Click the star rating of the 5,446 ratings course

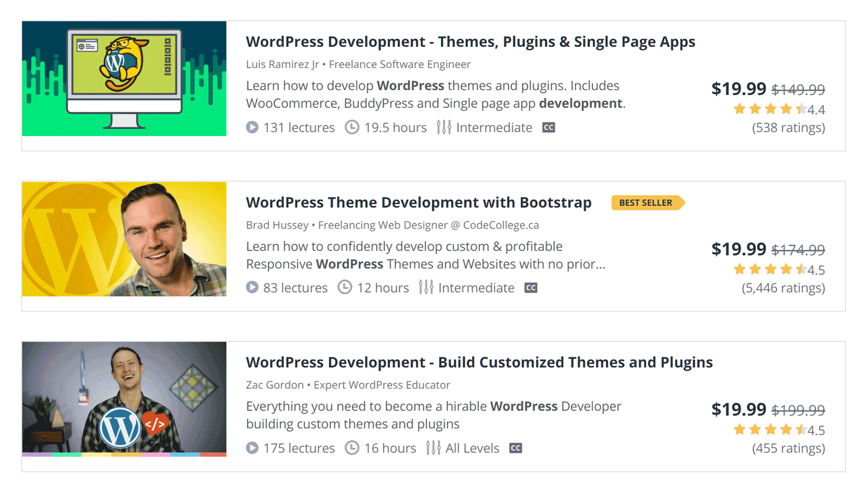coord(770,269)
